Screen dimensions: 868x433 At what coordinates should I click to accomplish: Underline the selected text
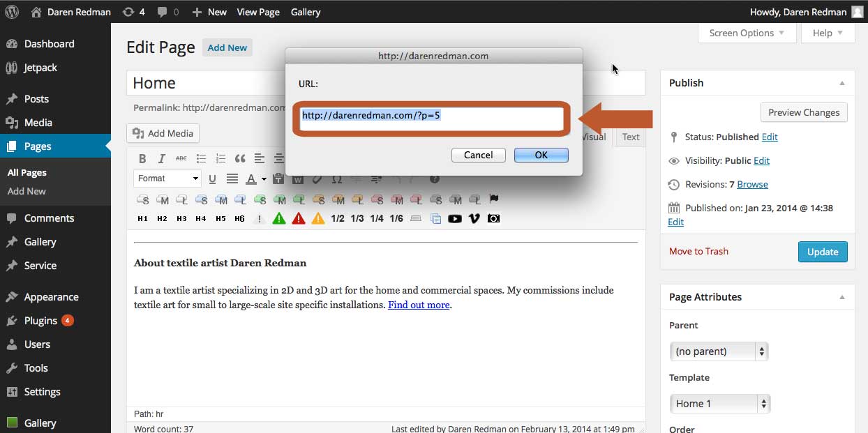212,178
